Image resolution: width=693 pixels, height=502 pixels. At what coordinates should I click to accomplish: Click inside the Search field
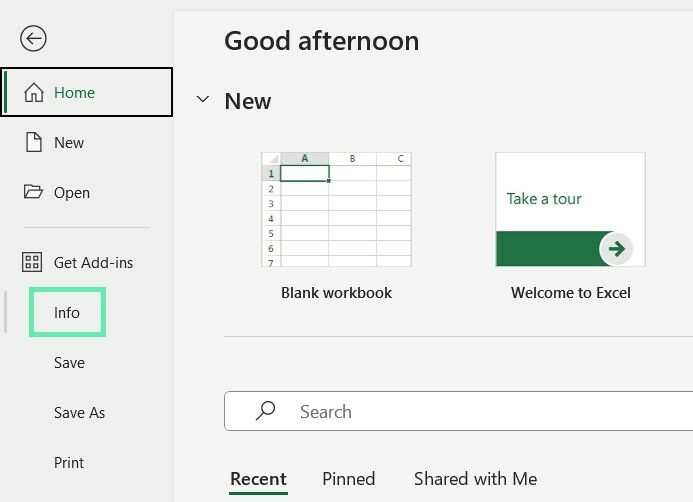[459, 411]
